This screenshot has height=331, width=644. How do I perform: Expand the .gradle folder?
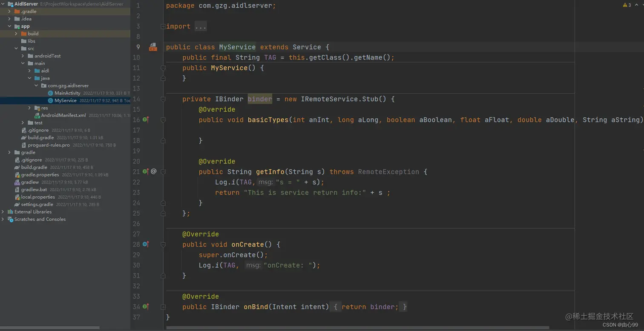9,11
